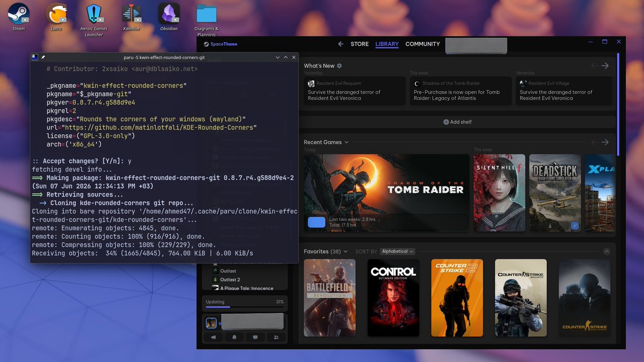Go to next What's New page
Image resolution: width=644 pixels, height=362 pixels.
[605, 65]
